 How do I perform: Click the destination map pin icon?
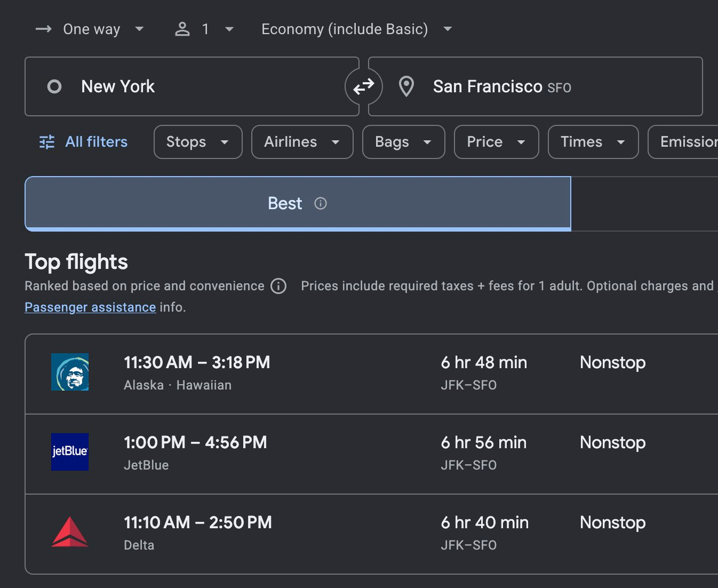point(406,86)
